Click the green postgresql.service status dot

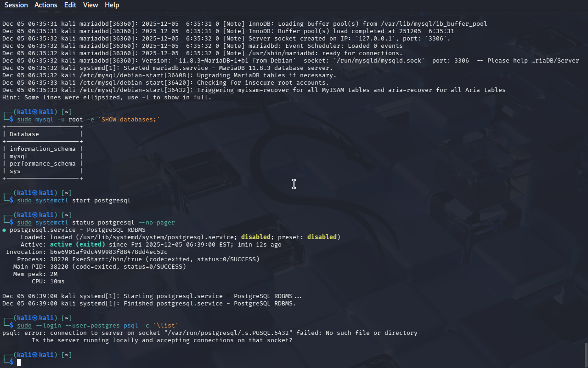tap(4, 230)
